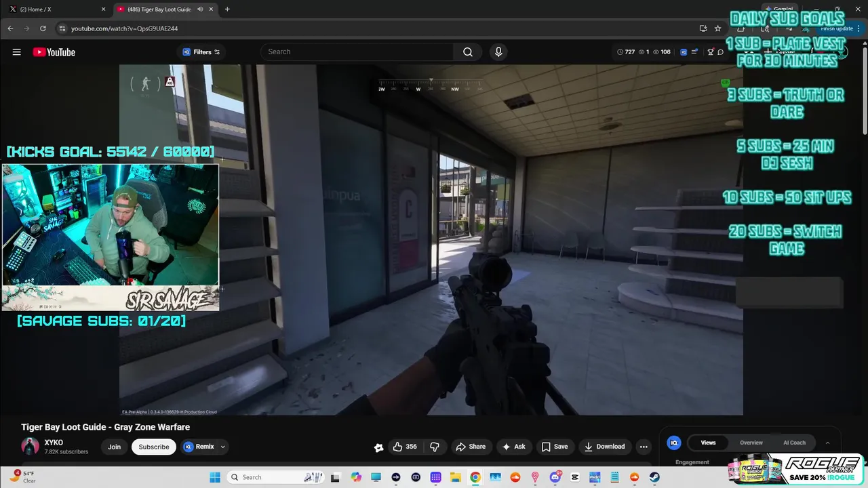Collapse the vidIQ side panel chevron
868x488 pixels.
point(827,443)
